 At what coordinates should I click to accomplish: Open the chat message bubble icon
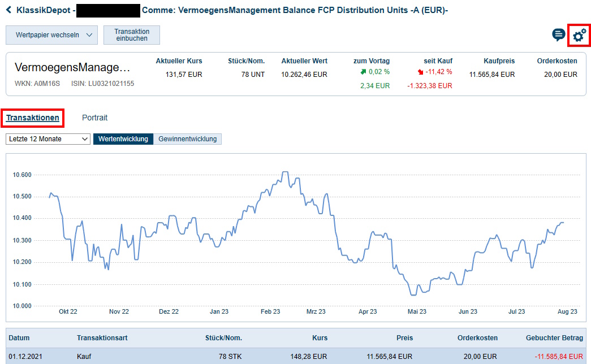click(558, 36)
